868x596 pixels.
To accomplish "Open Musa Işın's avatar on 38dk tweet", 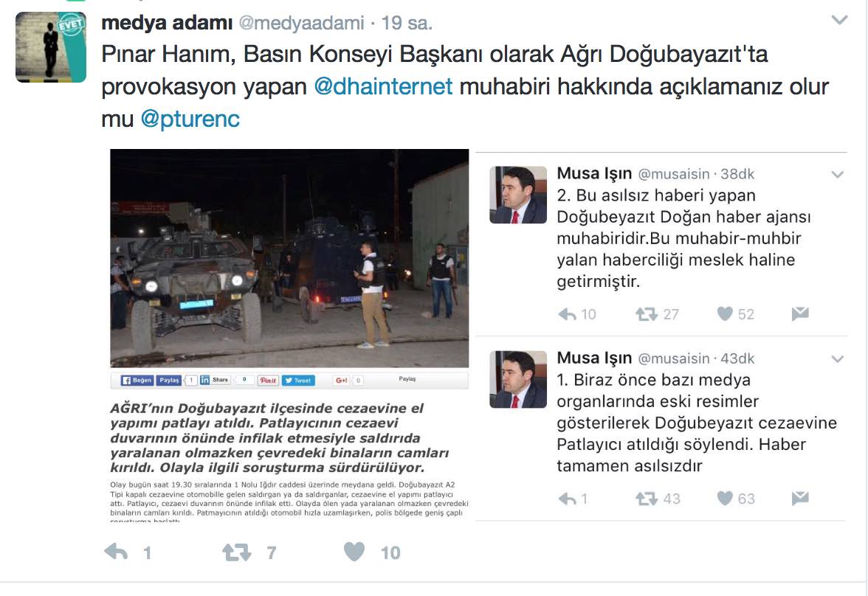I will 518,195.
